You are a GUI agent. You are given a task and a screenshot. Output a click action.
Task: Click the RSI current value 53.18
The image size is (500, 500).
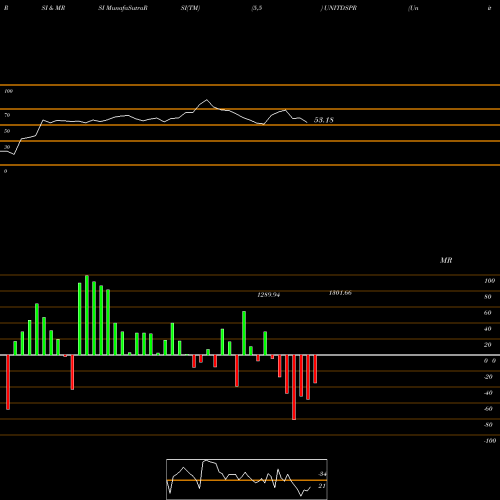click(x=324, y=120)
